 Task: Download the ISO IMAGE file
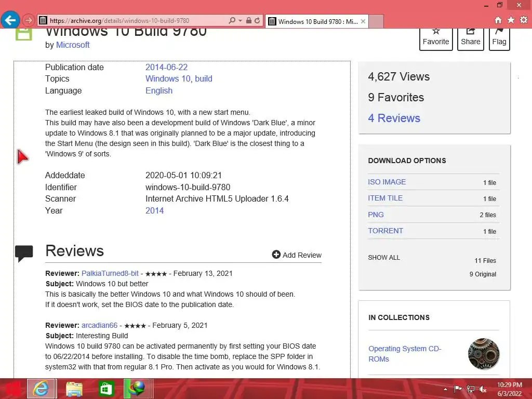click(x=387, y=182)
